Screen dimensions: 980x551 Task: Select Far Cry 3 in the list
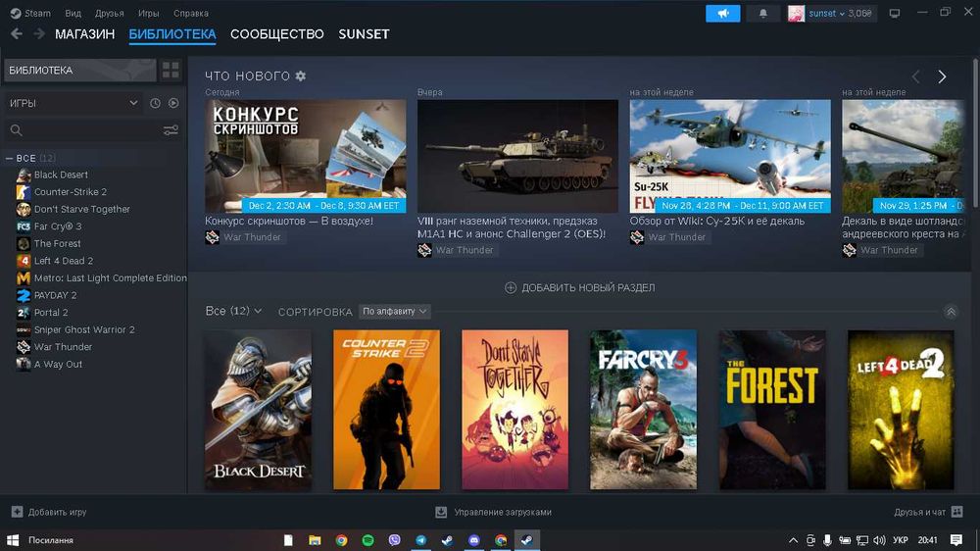(x=58, y=226)
